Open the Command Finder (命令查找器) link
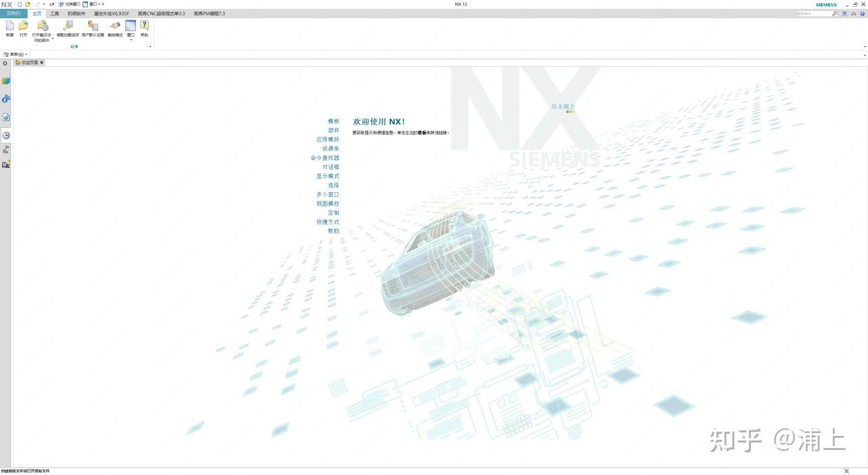This screenshot has width=868, height=475. [x=325, y=158]
